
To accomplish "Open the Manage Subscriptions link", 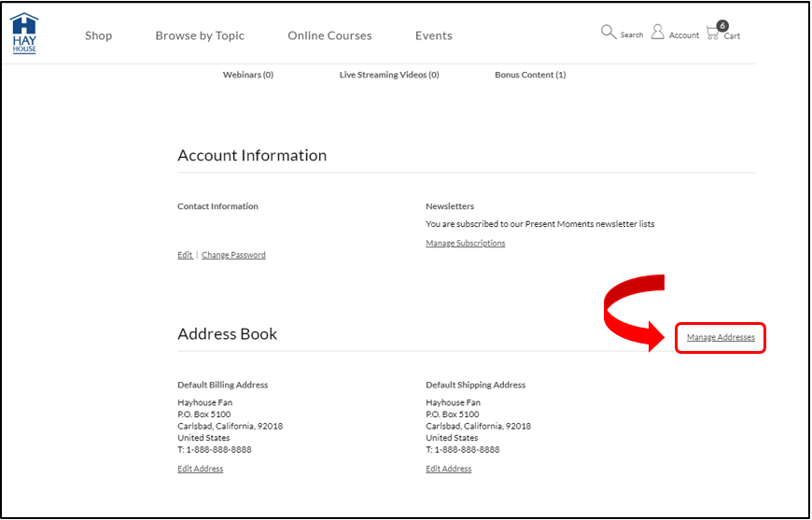I will [465, 244].
